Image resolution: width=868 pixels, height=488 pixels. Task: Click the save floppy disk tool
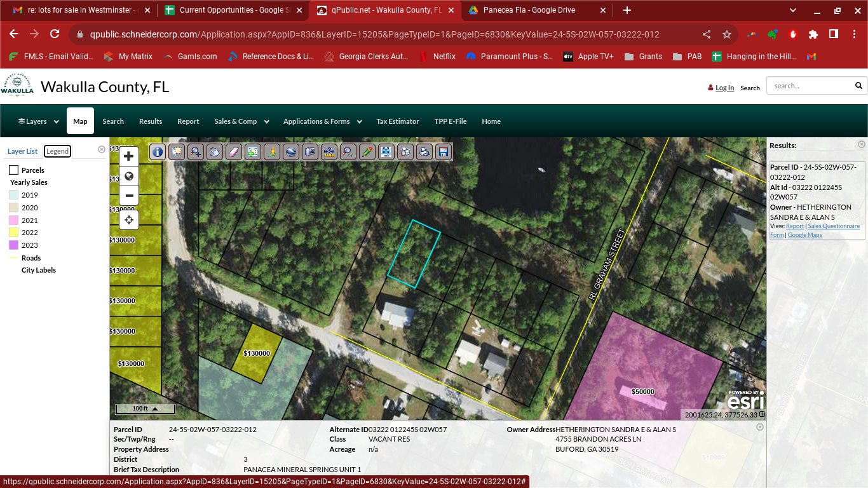444,152
